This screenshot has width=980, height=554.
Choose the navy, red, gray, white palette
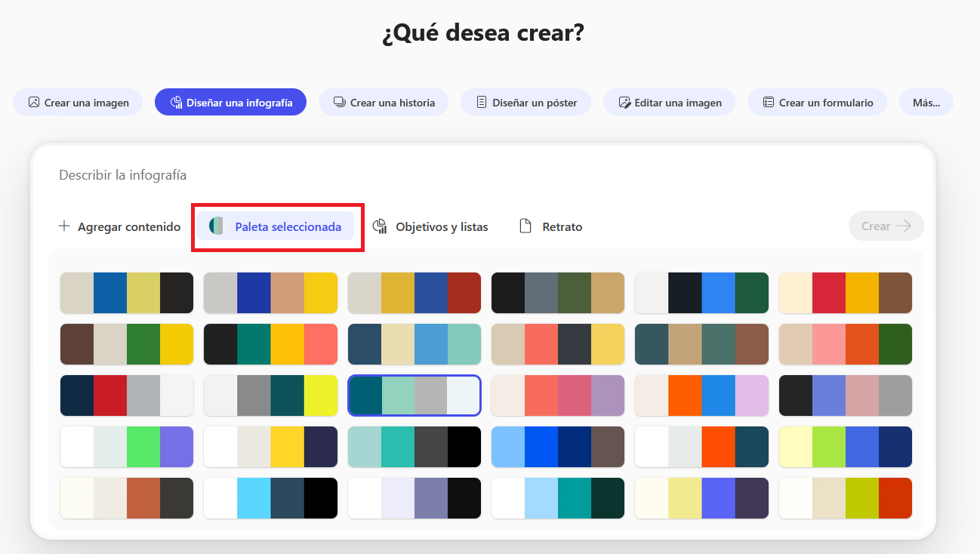pyautogui.click(x=127, y=395)
